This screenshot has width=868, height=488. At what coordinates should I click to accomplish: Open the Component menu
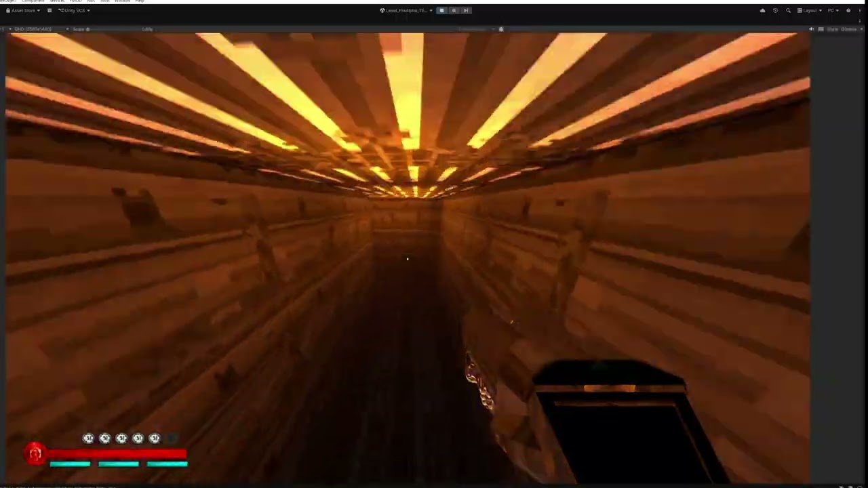(x=33, y=1)
